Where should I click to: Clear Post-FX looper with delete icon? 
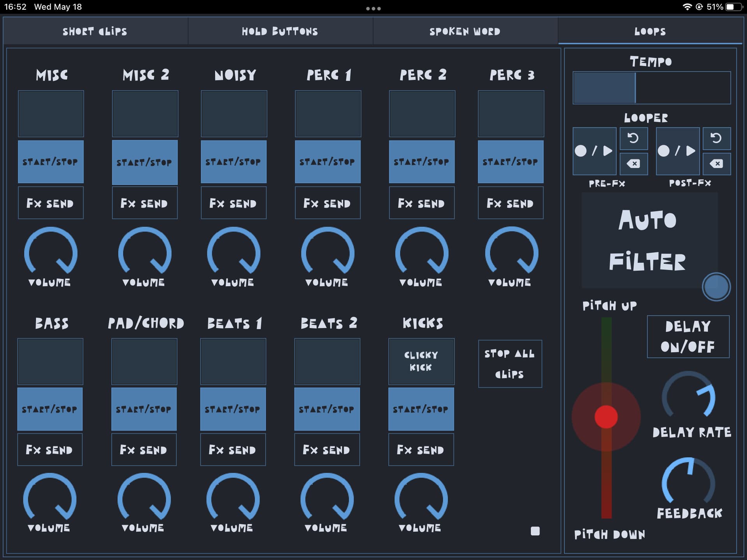click(x=716, y=164)
